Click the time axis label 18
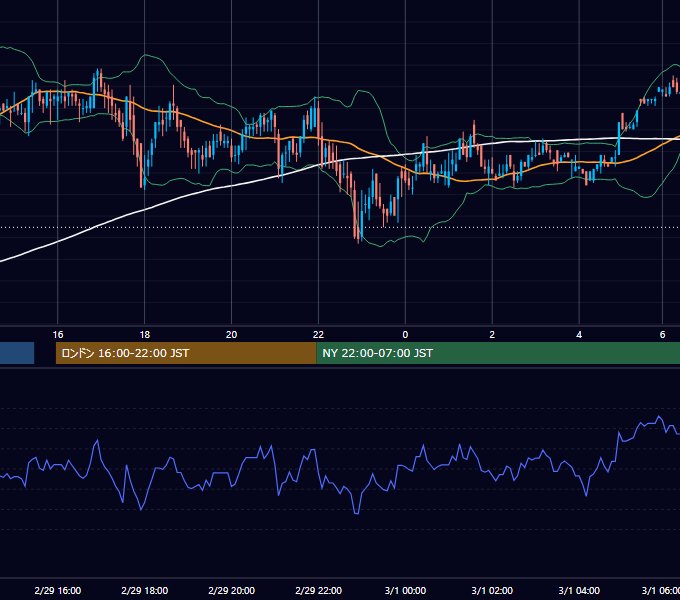The image size is (680, 600). tap(144, 335)
